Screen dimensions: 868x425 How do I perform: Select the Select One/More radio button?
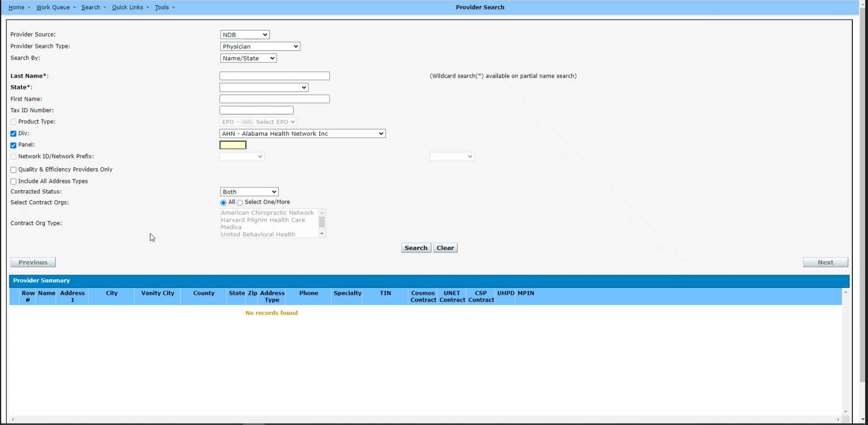240,203
